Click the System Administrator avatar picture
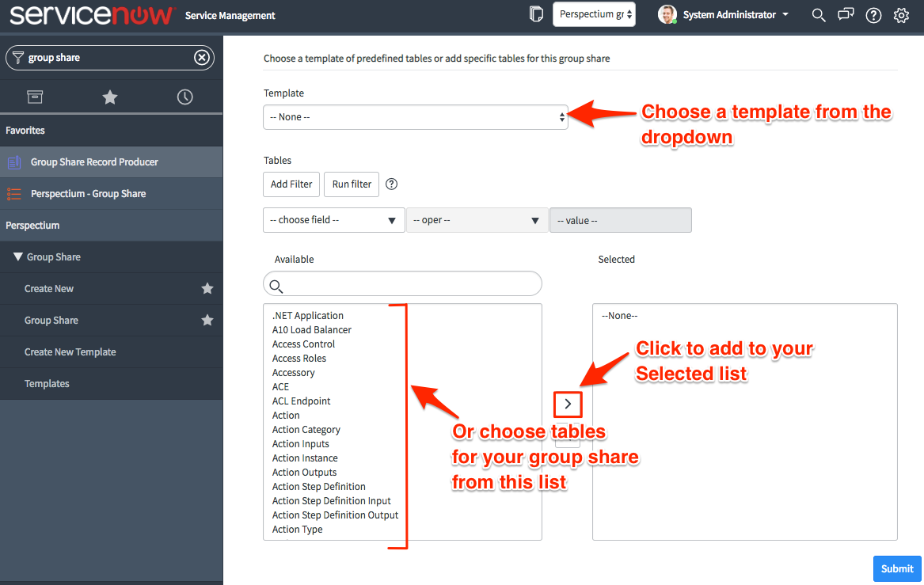924x585 pixels. (x=667, y=14)
